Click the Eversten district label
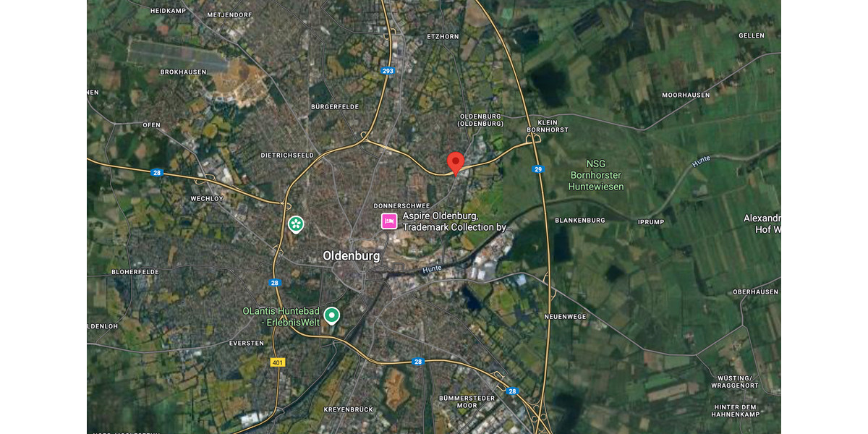The height and width of the screenshot is (434, 868). (x=247, y=343)
